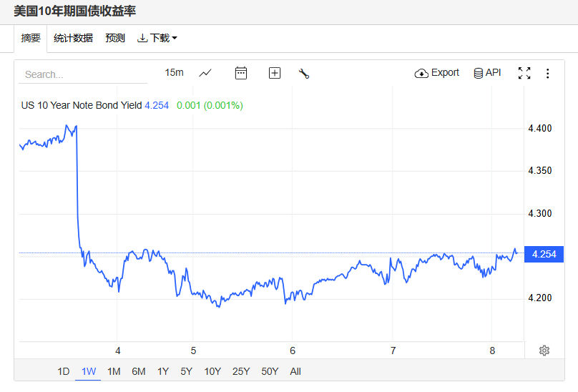Click the add comparison plus icon
578x392 pixels.
click(x=275, y=73)
